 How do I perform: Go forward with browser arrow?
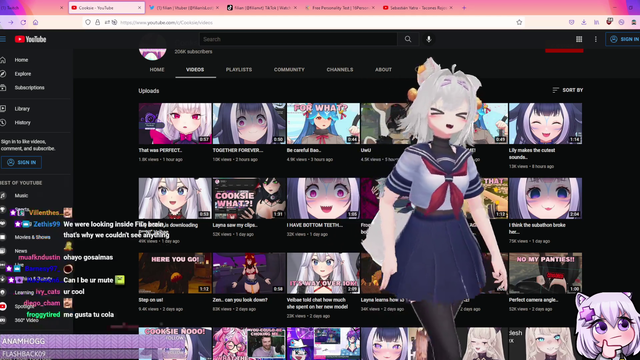tap(11, 22)
